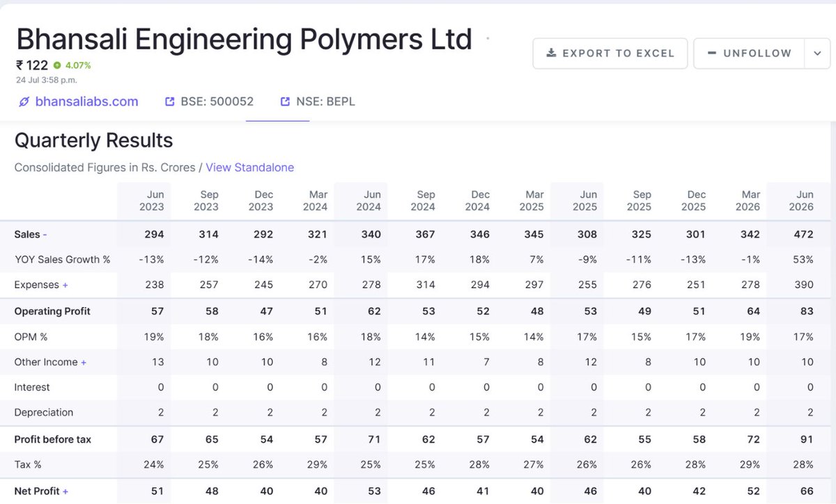Viewport: 836px width, 504px height.
Task: Expand the Other Income row breakdown
Action: tap(84, 362)
